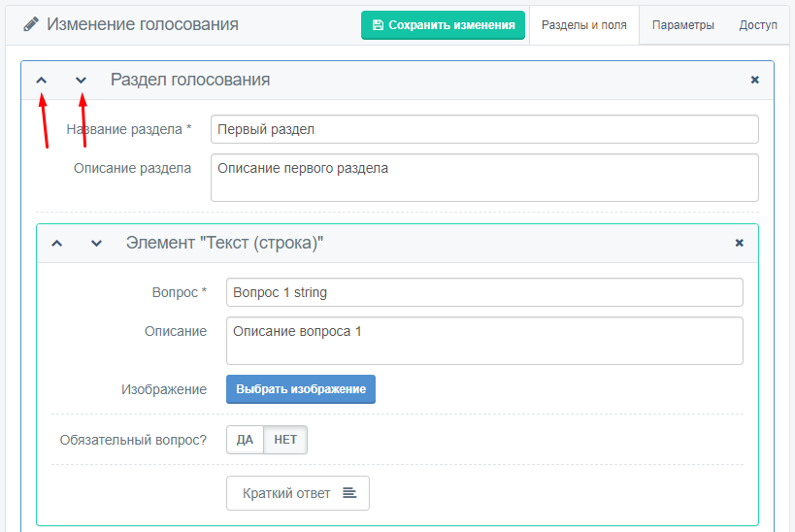795x532 pixels.
Task: Click the Обязательный вопрос? label
Action: [133, 440]
